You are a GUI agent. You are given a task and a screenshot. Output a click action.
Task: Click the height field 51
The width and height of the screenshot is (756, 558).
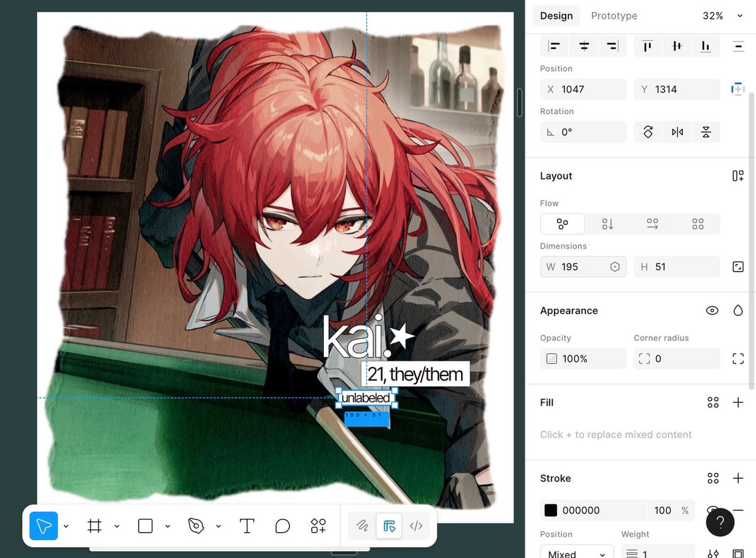pos(677,267)
